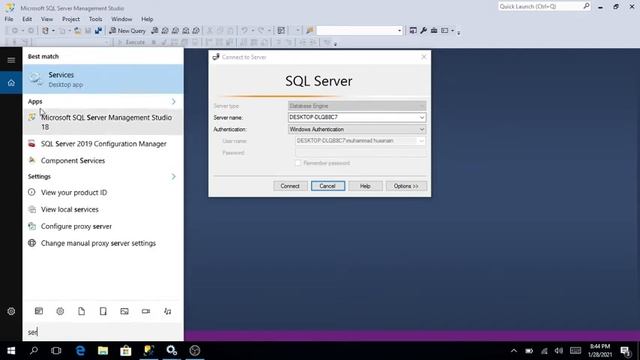Click the volume speaker tray icon

click(559, 351)
